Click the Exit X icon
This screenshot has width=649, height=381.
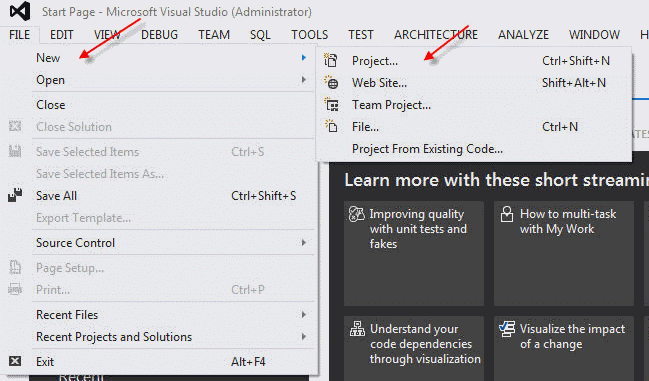tap(15, 361)
